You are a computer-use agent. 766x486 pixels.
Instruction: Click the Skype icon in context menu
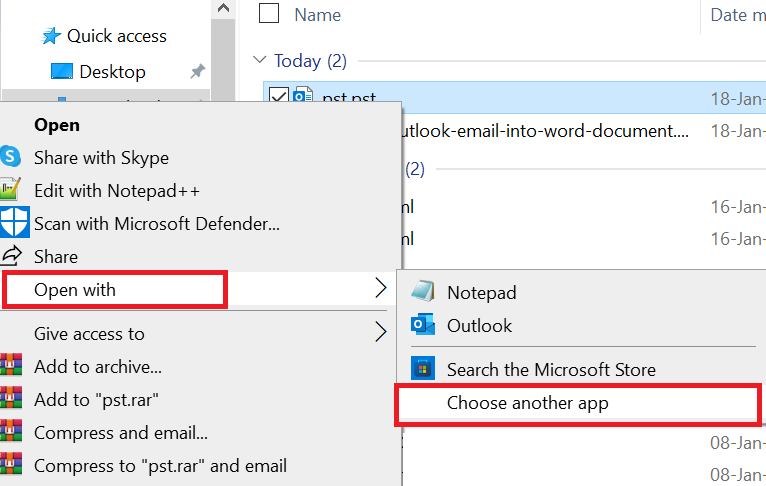tap(10, 157)
